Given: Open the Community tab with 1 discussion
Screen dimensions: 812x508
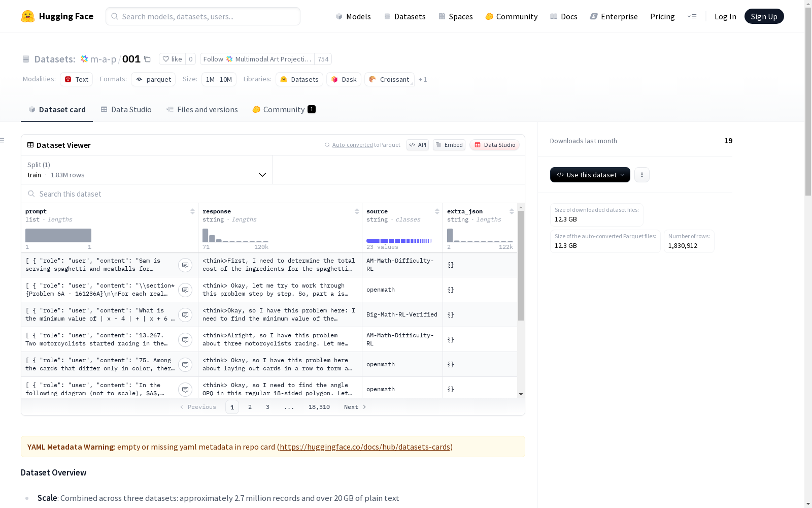Looking at the screenshot, I should point(284,109).
